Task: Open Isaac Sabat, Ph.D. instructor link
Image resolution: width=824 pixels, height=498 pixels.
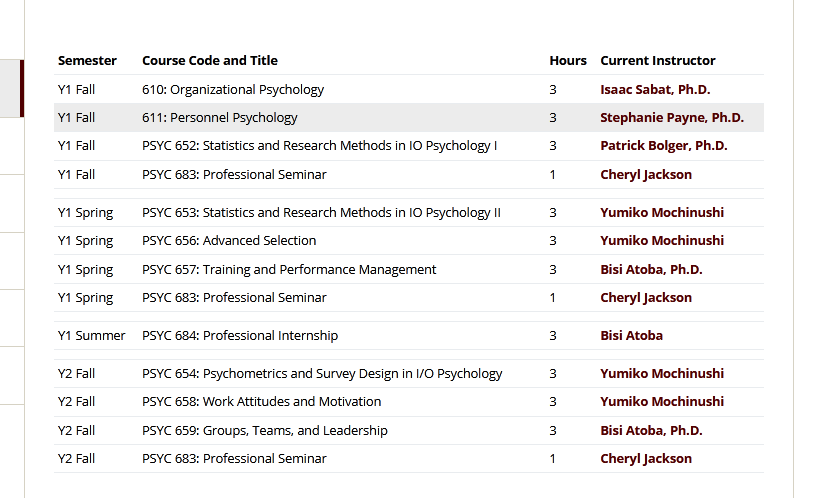Action: [655, 90]
